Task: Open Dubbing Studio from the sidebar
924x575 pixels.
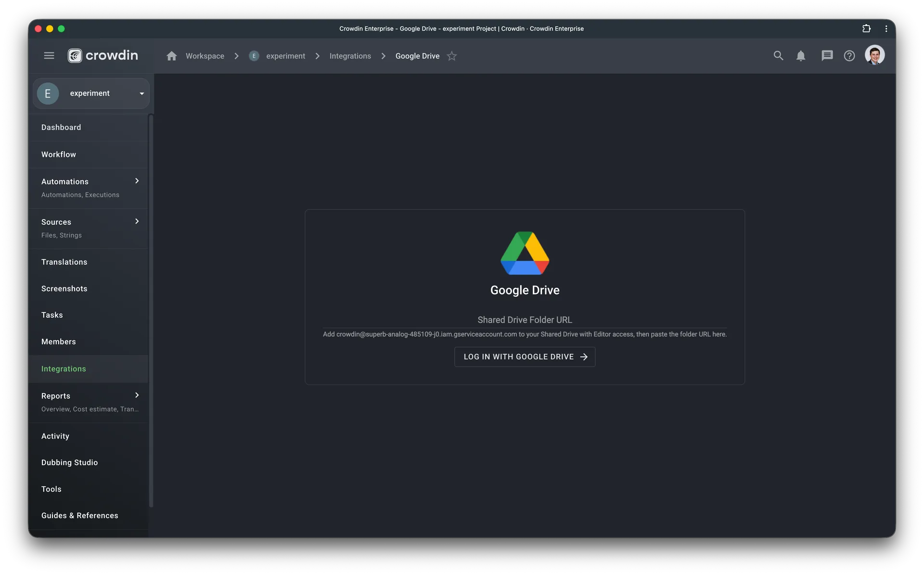Action: pos(69,462)
